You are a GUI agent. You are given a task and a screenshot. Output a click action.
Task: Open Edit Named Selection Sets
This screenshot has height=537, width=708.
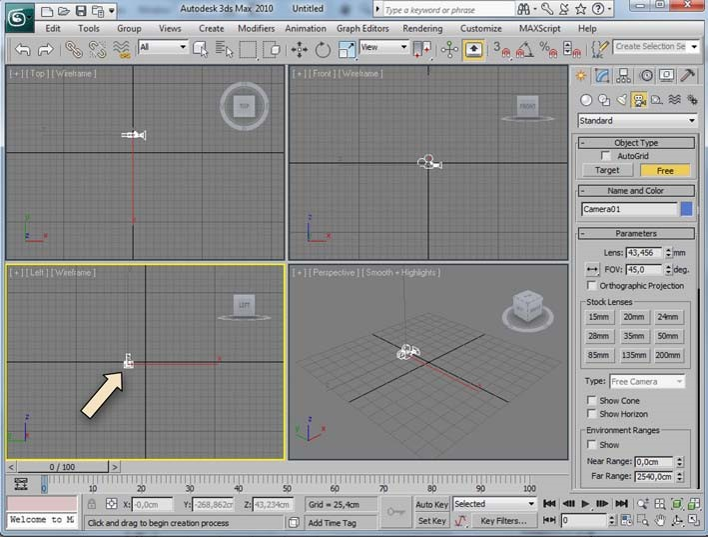(x=600, y=49)
